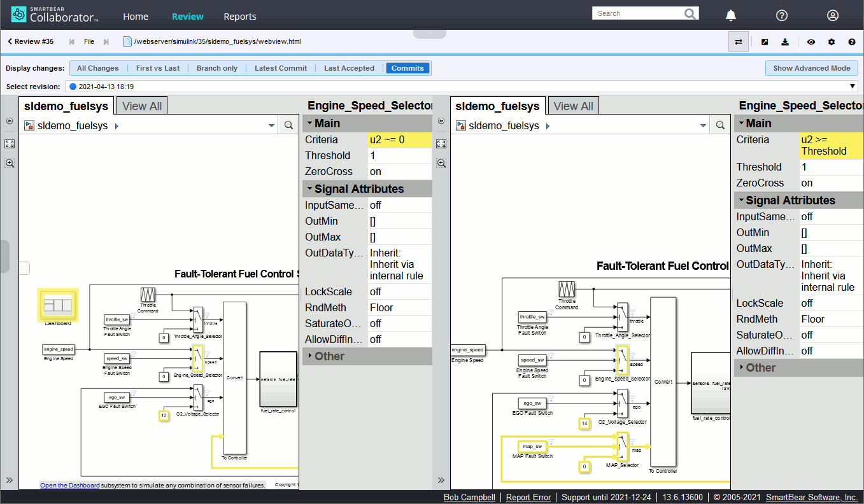Zoom in on the sldemo_fuelsys diagram
Image resolution: width=864 pixels, height=504 pixels.
pos(10,163)
